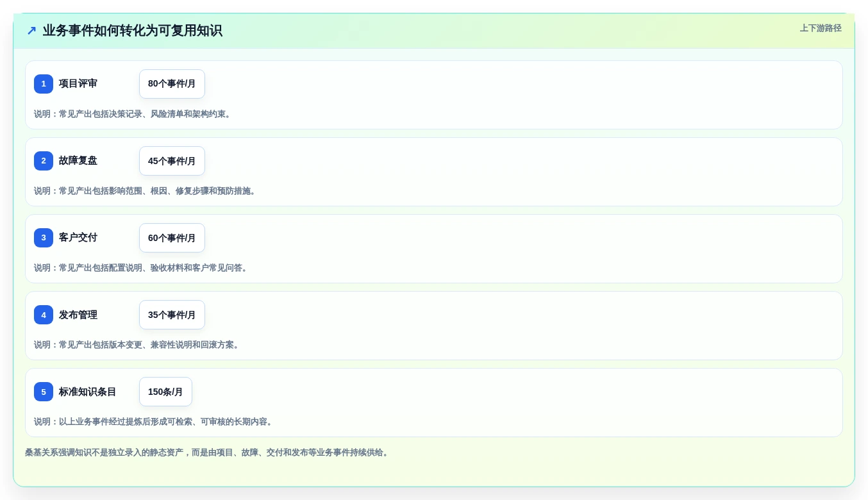This screenshot has width=868, height=500.
Task: Click the 上下游路径 label in the header
Action: 821,28
